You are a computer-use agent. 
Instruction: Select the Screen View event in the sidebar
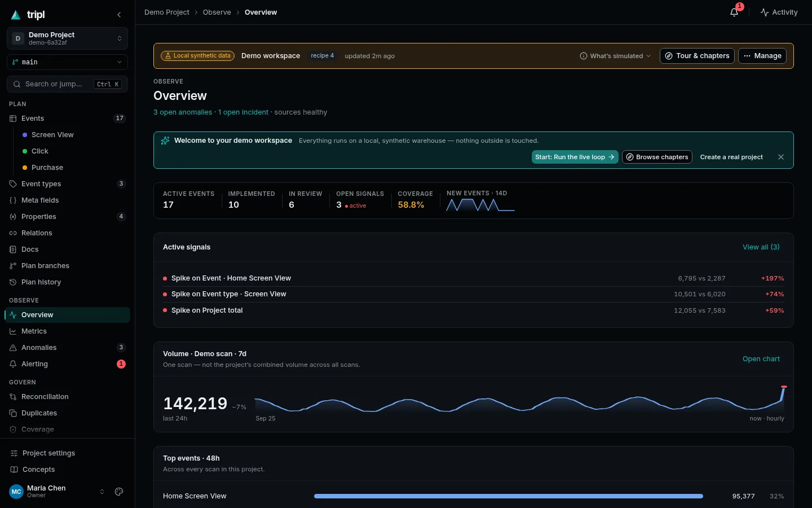(x=73, y=135)
